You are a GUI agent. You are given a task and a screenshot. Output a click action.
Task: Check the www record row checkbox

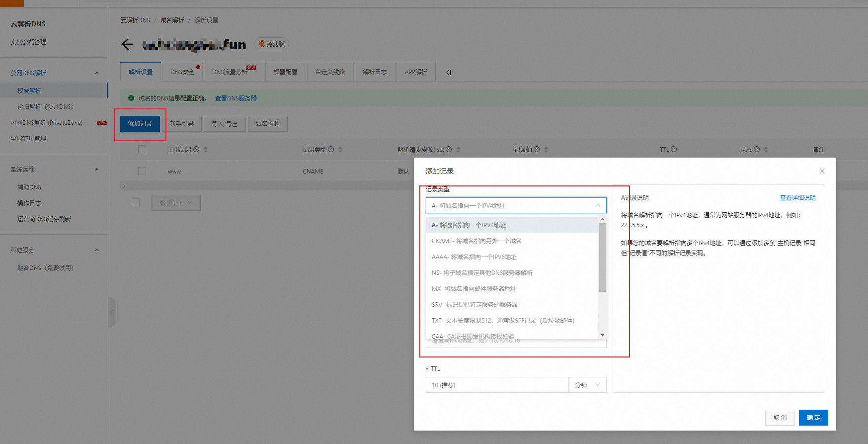[x=142, y=171]
